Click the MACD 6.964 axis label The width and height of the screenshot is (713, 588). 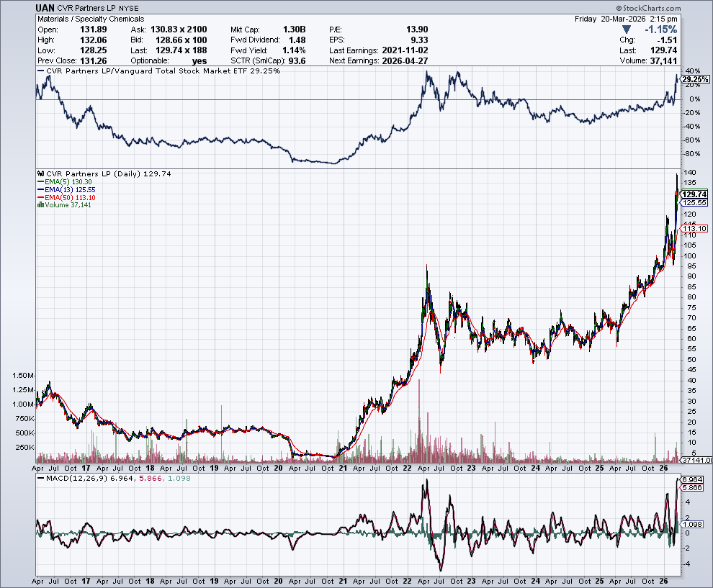pyautogui.click(x=693, y=479)
